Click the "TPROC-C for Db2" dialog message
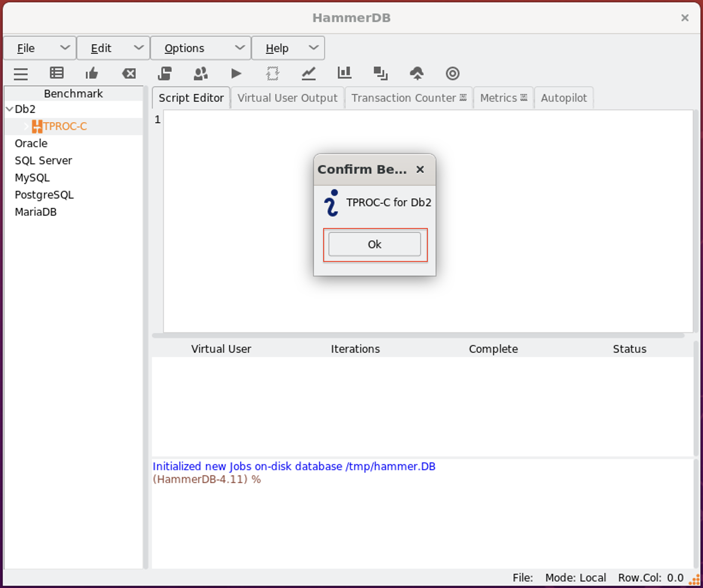 pyautogui.click(x=389, y=202)
